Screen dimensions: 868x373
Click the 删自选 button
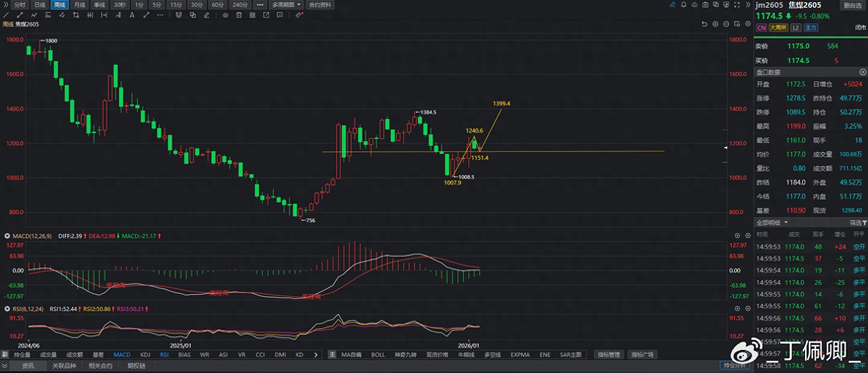[x=853, y=5]
